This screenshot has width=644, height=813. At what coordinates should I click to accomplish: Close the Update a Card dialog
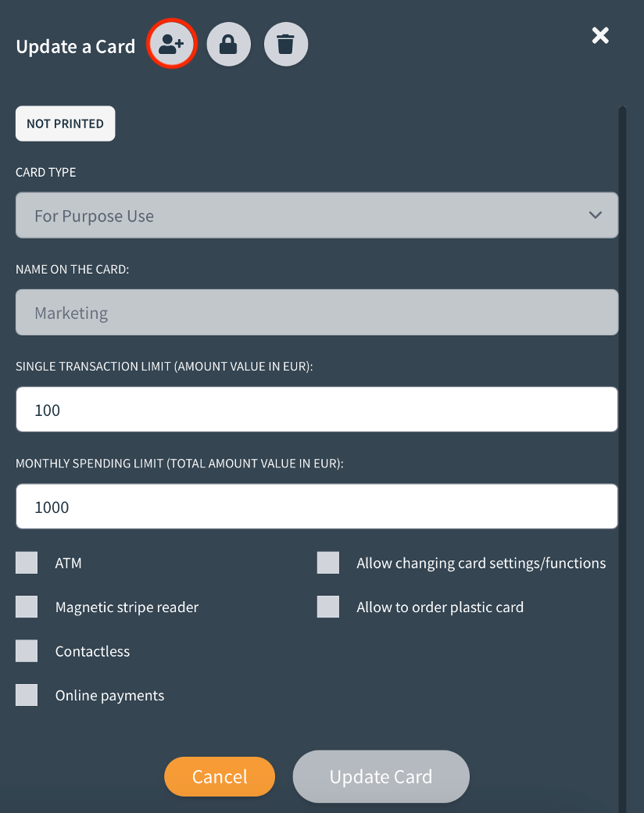pos(600,35)
